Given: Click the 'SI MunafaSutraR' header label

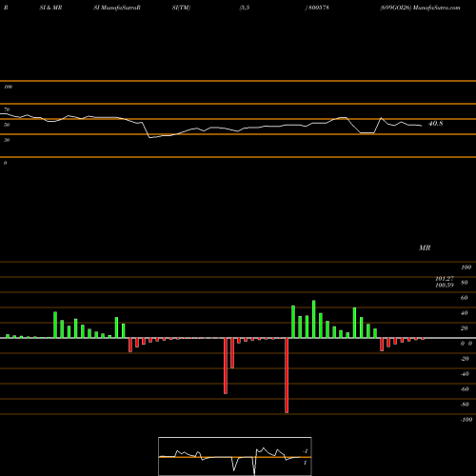Looking at the screenshot, I should (117, 8).
